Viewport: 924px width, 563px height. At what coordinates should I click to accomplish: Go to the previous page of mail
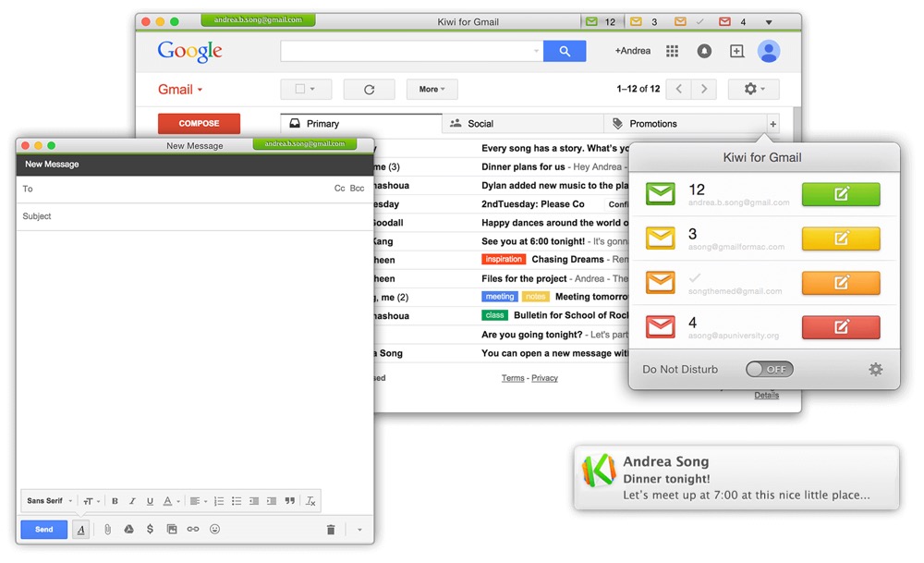coord(679,89)
